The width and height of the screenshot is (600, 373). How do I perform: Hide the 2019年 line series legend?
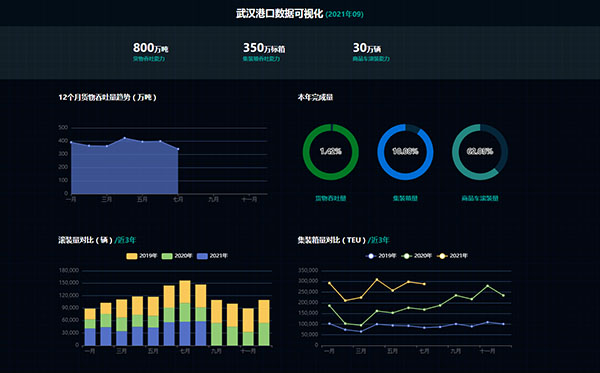point(381,256)
